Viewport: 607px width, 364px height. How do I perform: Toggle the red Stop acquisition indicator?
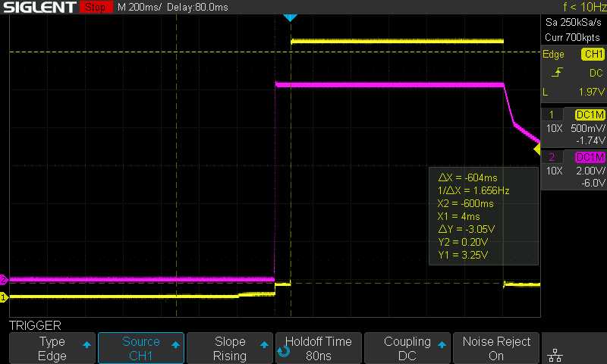(x=94, y=8)
